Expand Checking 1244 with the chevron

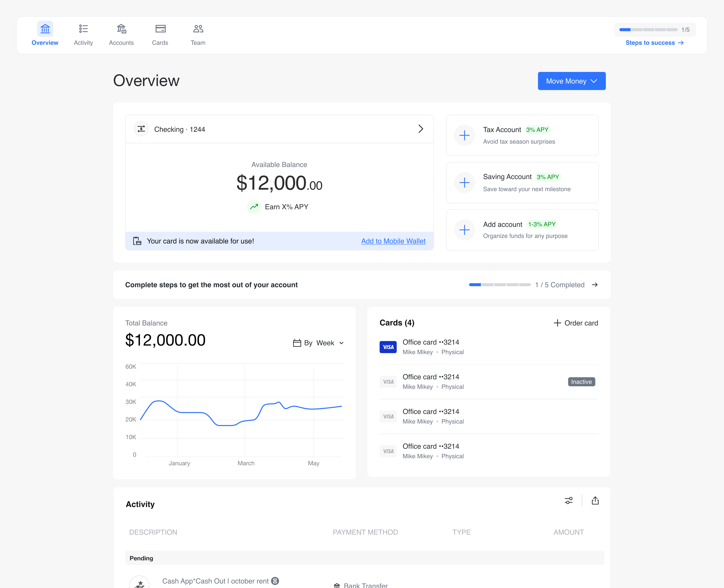pos(421,129)
